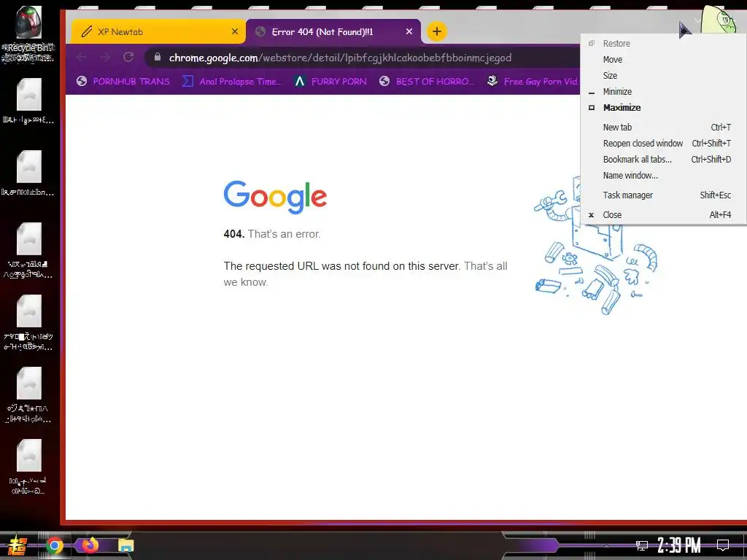
Task: Click the pencil icon on XP Newtab tab
Action: pyautogui.click(x=86, y=32)
